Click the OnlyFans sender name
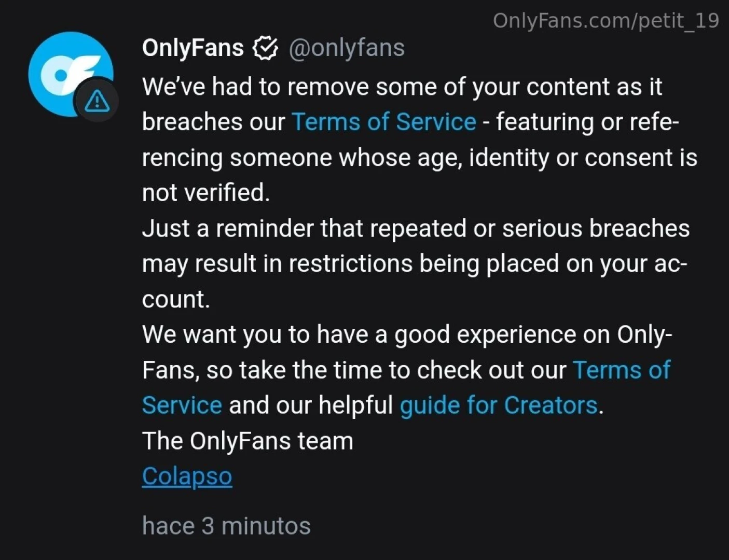The height and width of the screenshot is (560, 729). point(192,48)
